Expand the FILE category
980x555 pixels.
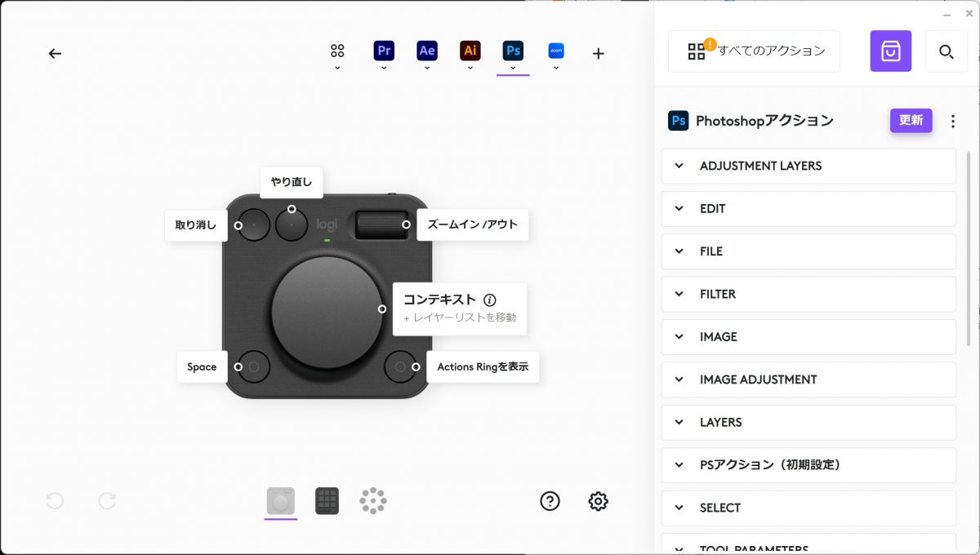(x=808, y=251)
